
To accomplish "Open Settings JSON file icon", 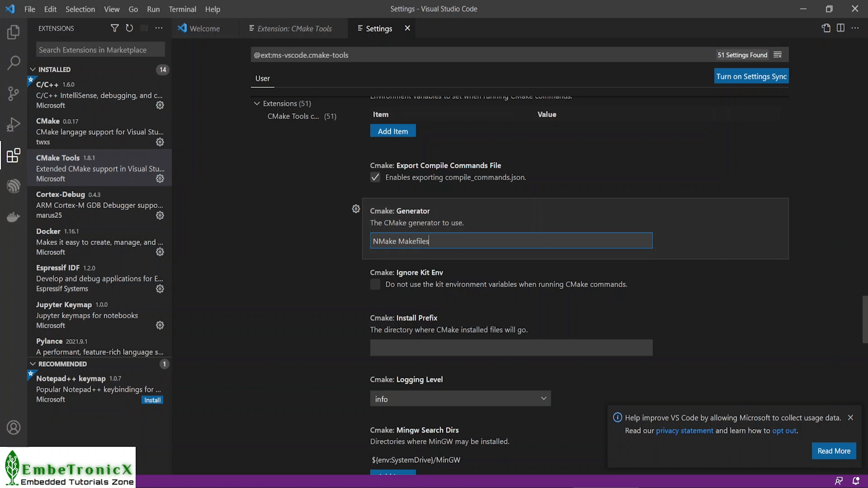I will tap(826, 28).
